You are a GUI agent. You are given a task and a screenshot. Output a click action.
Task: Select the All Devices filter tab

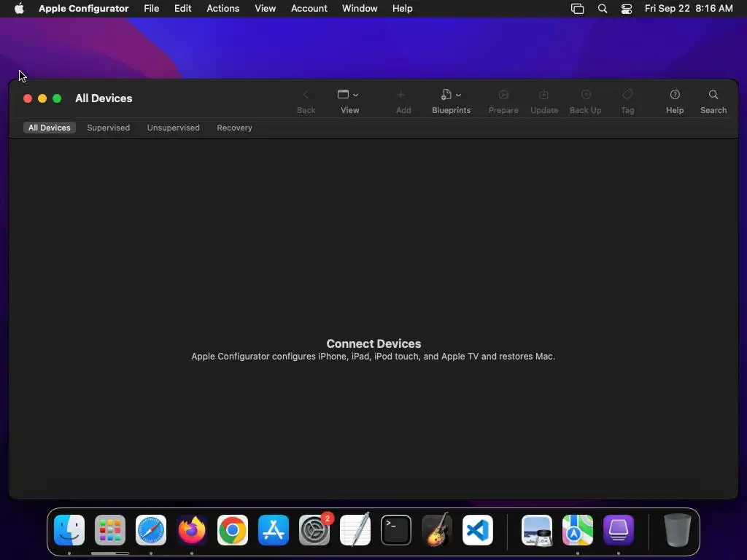click(49, 128)
